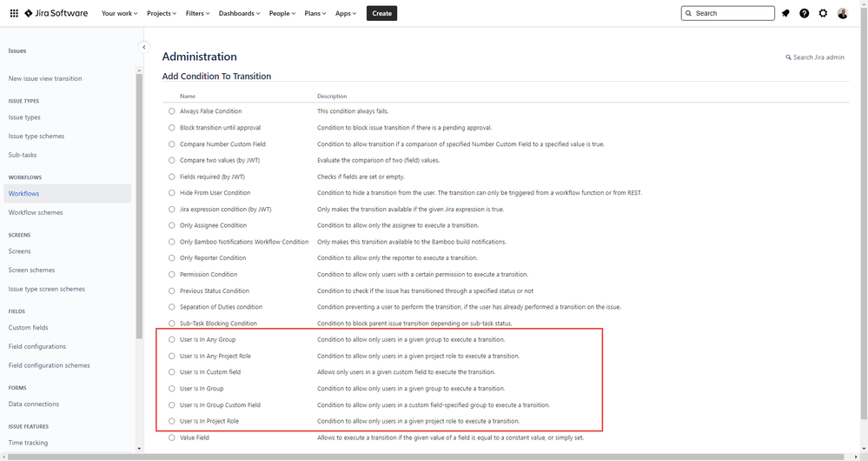Select Hide From User Condition radio

click(x=172, y=193)
